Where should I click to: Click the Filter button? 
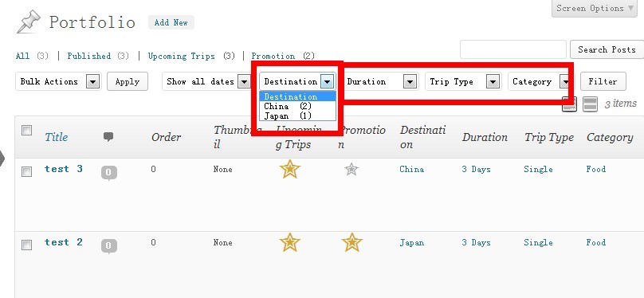[x=603, y=81]
